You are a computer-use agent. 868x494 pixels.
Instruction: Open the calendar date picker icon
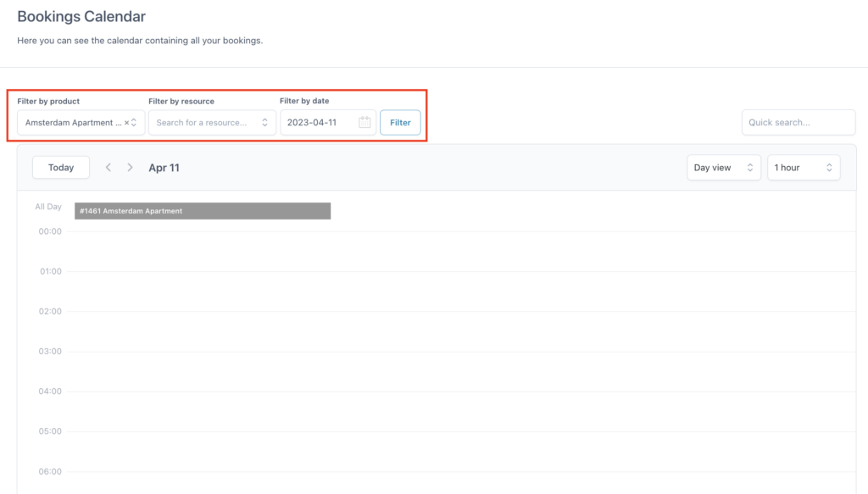pyautogui.click(x=364, y=122)
